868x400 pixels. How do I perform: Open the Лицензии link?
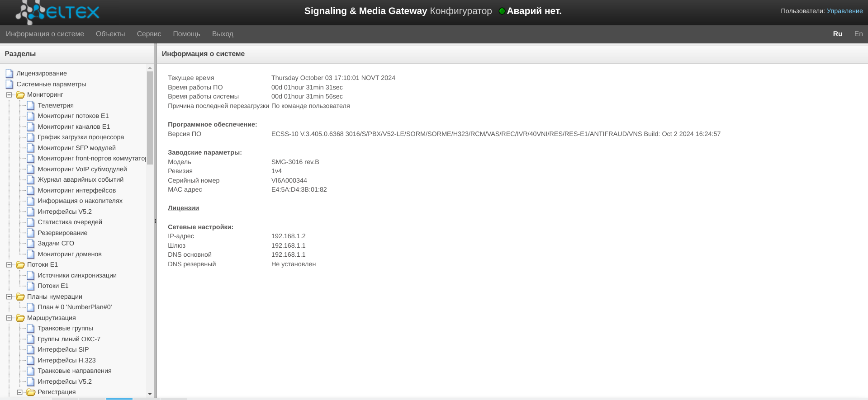(x=183, y=208)
